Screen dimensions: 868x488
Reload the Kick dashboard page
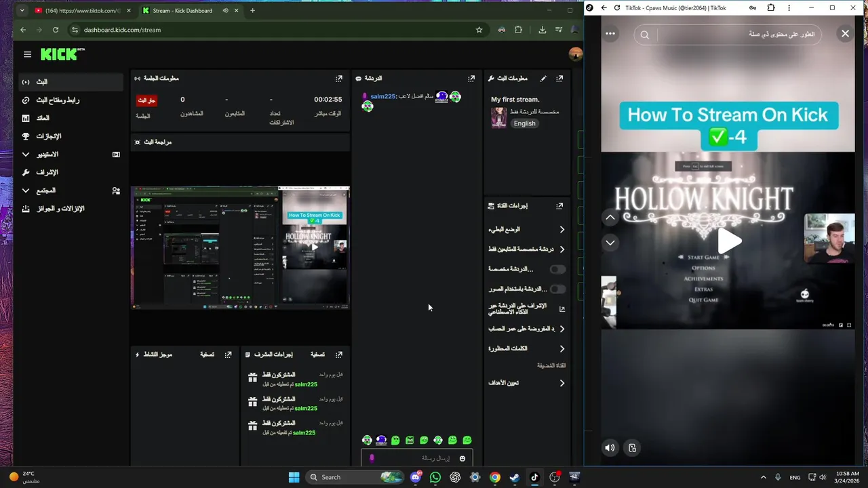coord(56,30)
